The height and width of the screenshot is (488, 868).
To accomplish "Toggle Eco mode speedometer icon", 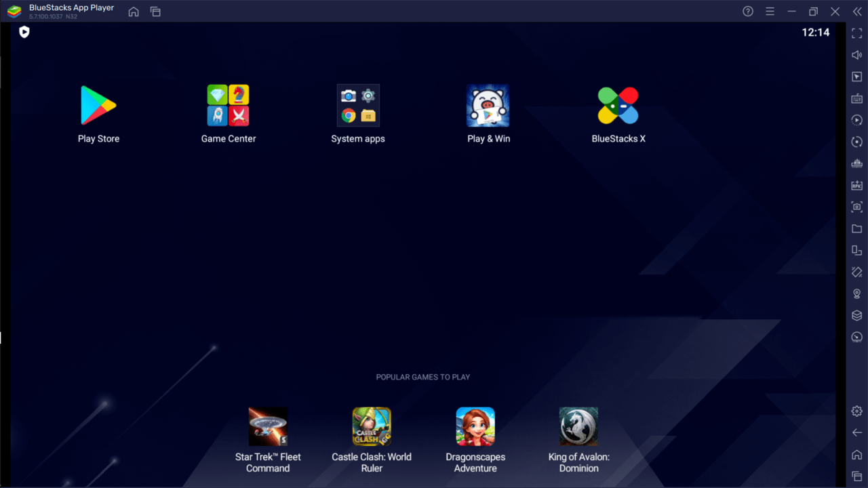I will point(857,337).
